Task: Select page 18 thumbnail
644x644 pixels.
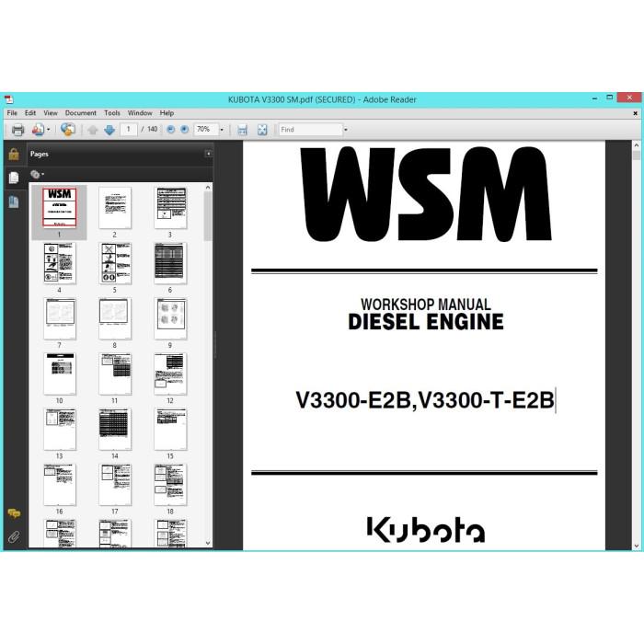Action: [x=170, y=485]
